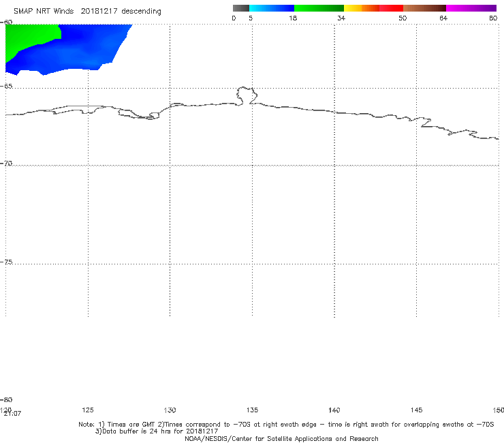This screenshot has width=504, height=443.
Task: Click the color bar label "5"
Action: (251, 18)
